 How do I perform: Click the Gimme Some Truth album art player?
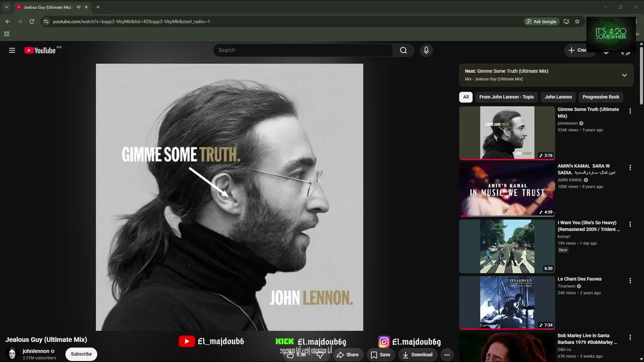pos(229,197)
